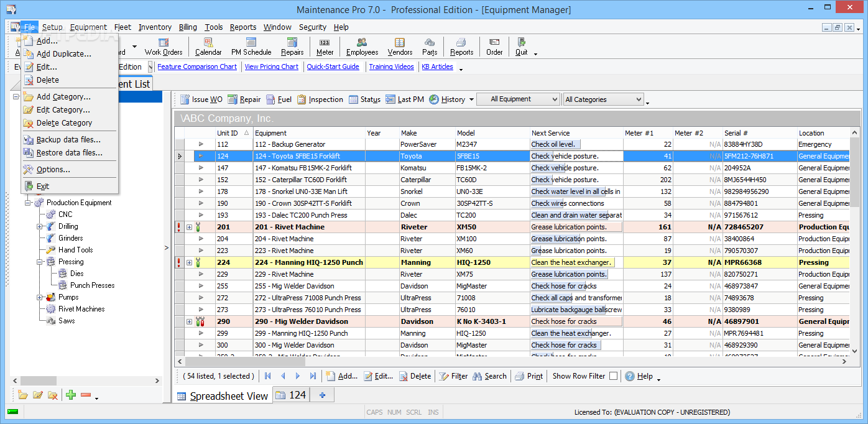This screenshot has height=424, width=868.
Task: Click Repair button in equipment toolbar
Action: tap(244, 99)
